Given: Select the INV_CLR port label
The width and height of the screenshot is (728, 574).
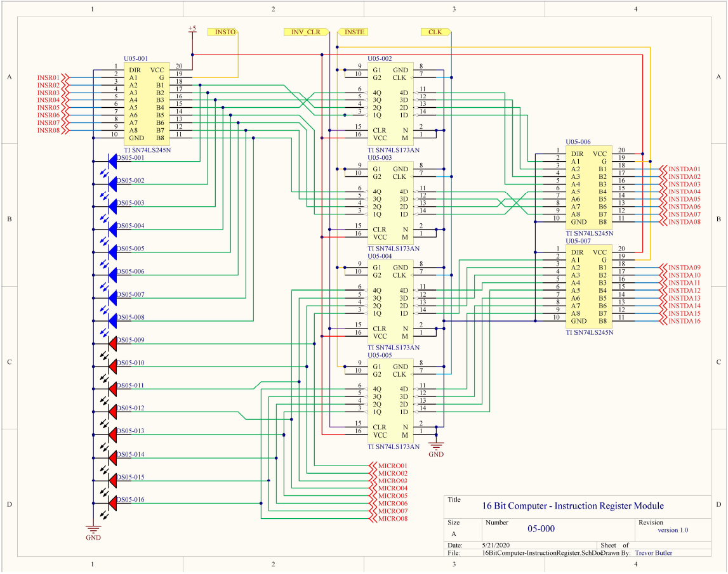Looking at the screenshot, I should [x=305, y=32].
